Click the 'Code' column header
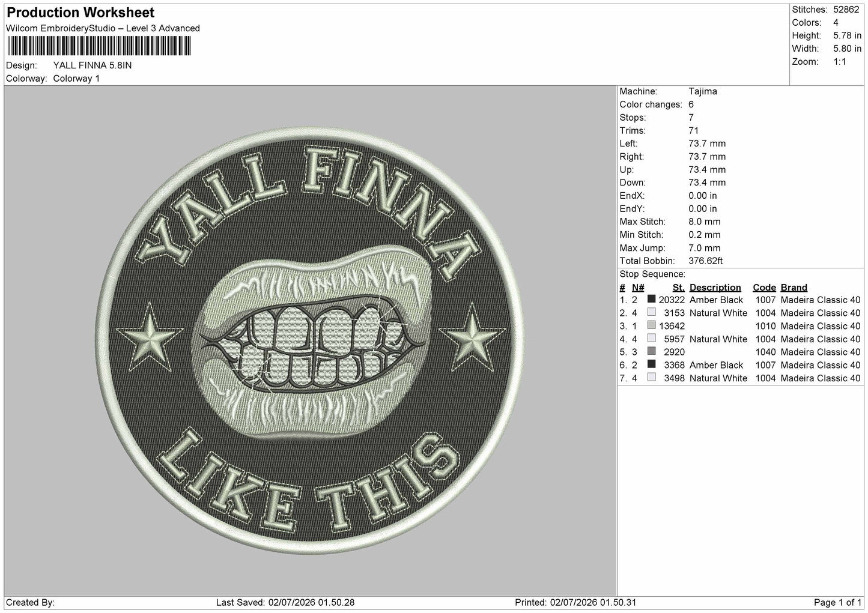The height and width of the screenshot is (613, 868). (x=764, y=288)
